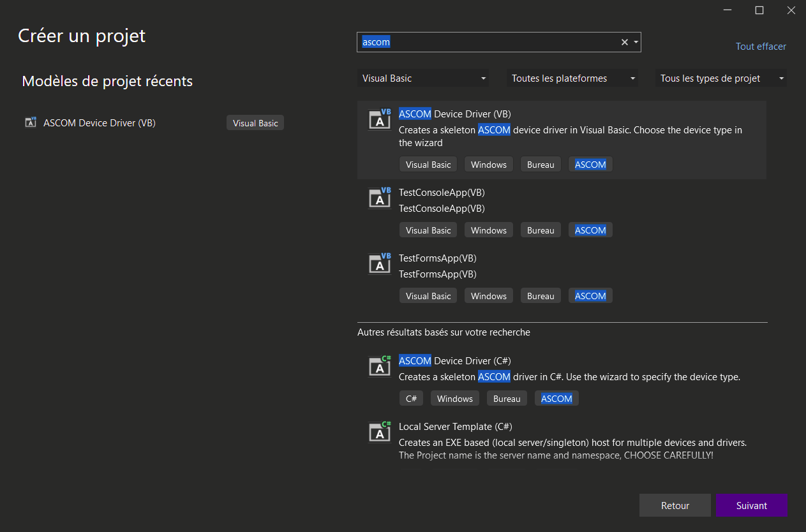Clear the search box with the X icon
Screen dimensions: 806x532
pos(625,42)
